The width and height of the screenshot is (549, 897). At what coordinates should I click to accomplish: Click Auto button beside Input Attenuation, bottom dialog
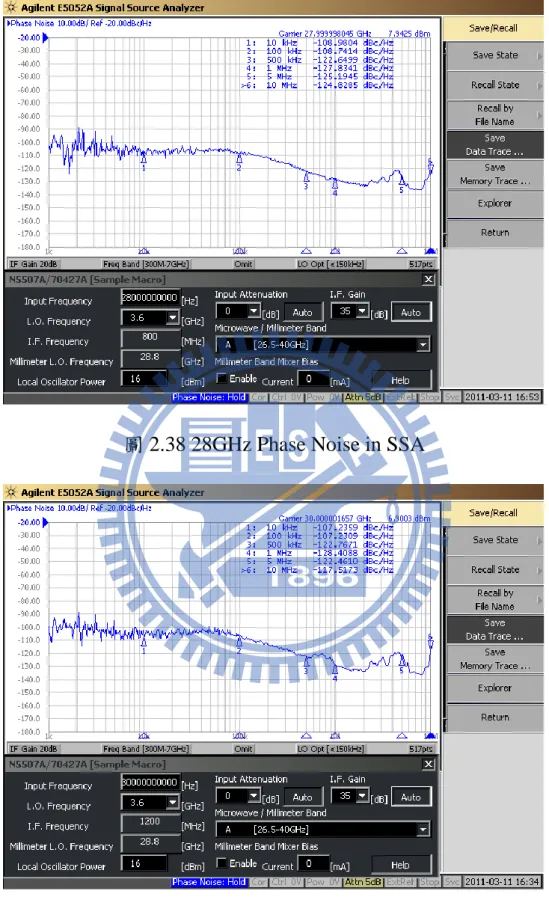click(x=303, y=797)
